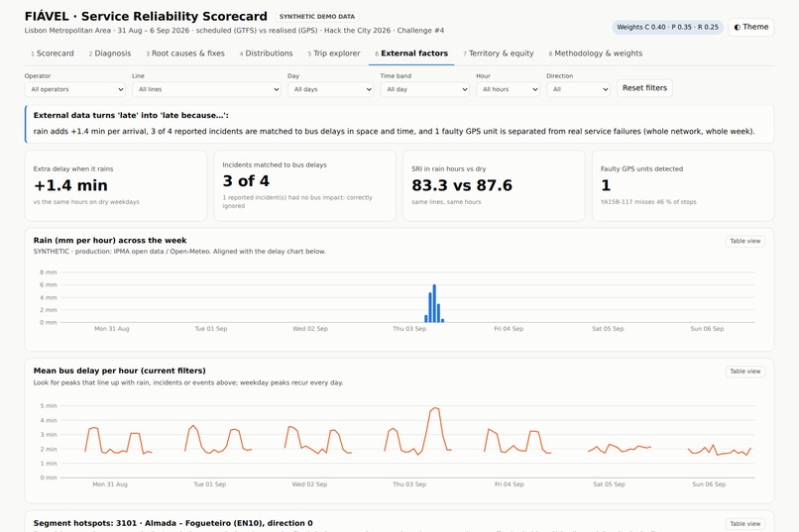Image resolution: width=799 pixels, height=532 pixels.
Task: Open Table view for Segment hotspots
Action: (x=745, y=524)
